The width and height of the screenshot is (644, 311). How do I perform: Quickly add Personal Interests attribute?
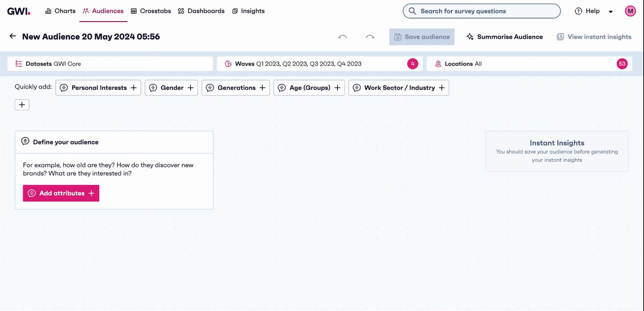click(99, 88)
